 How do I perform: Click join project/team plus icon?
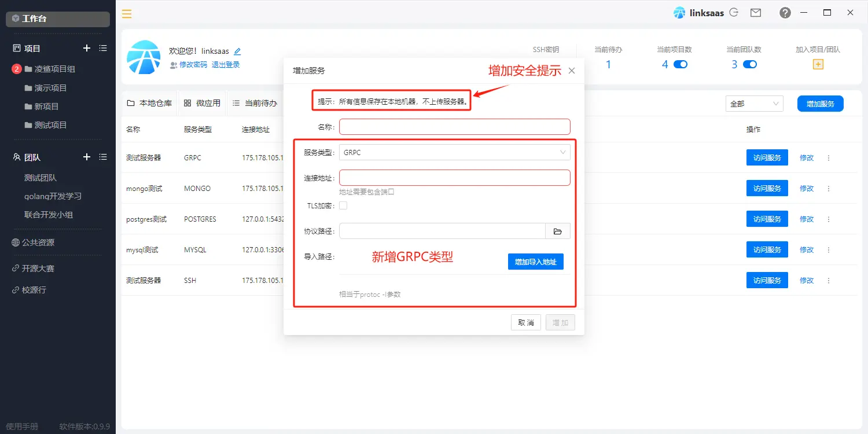(x=818, y=64)
